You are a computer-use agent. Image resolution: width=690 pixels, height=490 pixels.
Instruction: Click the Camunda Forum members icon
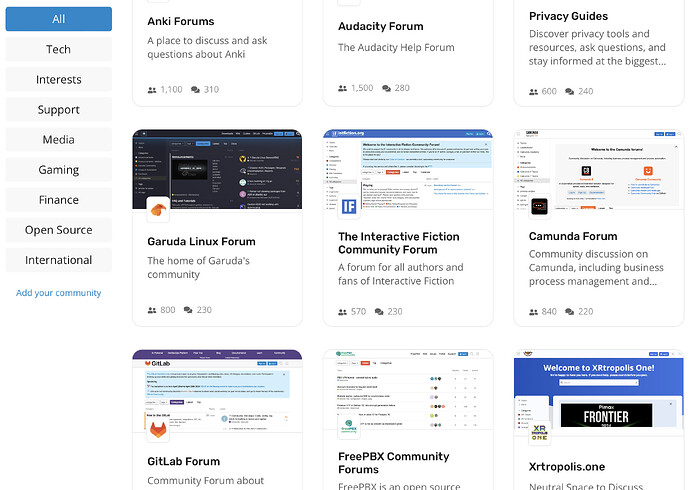[533, 312]
